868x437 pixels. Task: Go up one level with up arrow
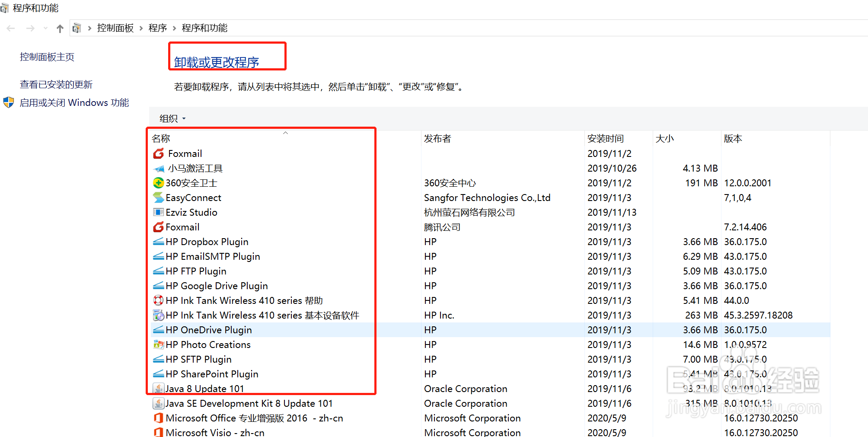coord(60,28)
